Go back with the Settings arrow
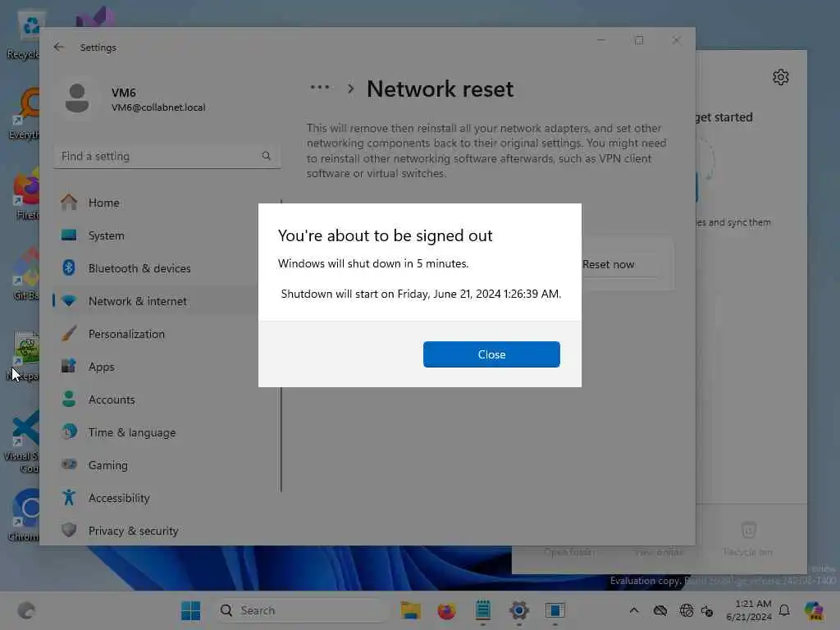This screenshot has height=630, width=840. [x=58, y=47]
